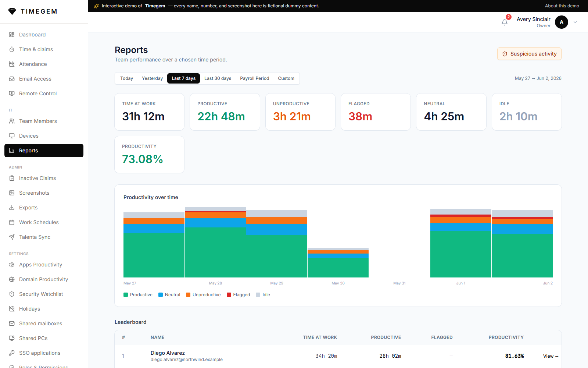588x368 pixels.
Task: Click the Reports bar chart icon
Action: coord(12,151)
